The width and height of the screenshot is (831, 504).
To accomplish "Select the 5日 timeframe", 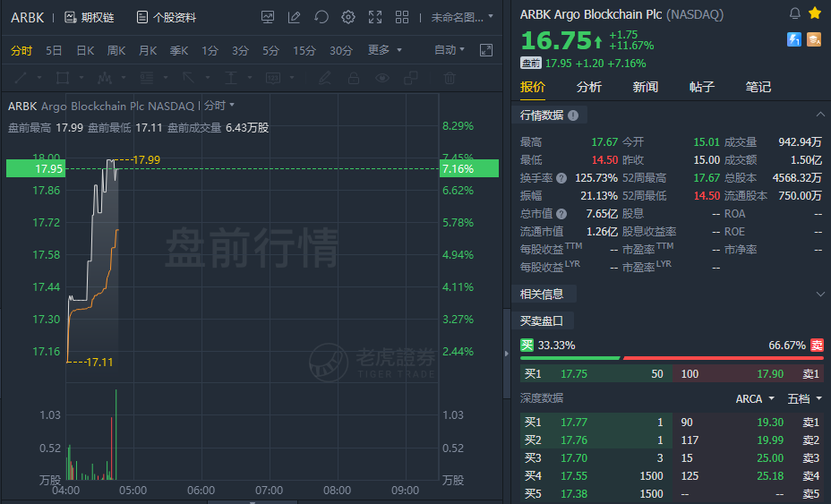I will [x=54, y=50].
